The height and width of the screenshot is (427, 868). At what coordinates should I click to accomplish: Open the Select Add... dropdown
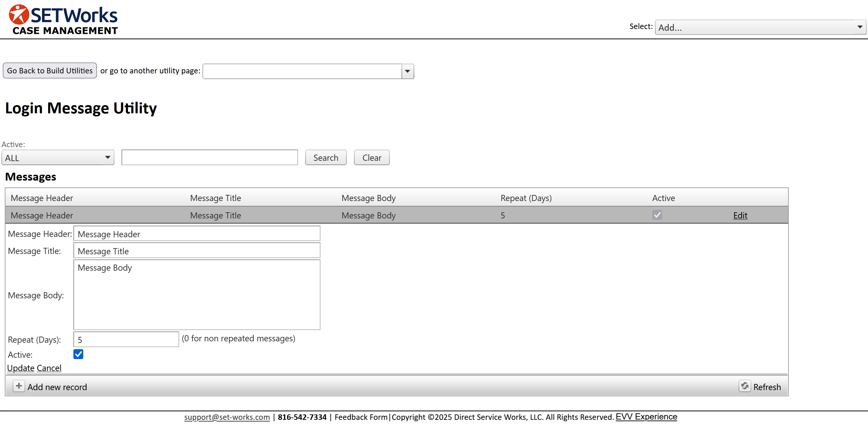point(760,27)
